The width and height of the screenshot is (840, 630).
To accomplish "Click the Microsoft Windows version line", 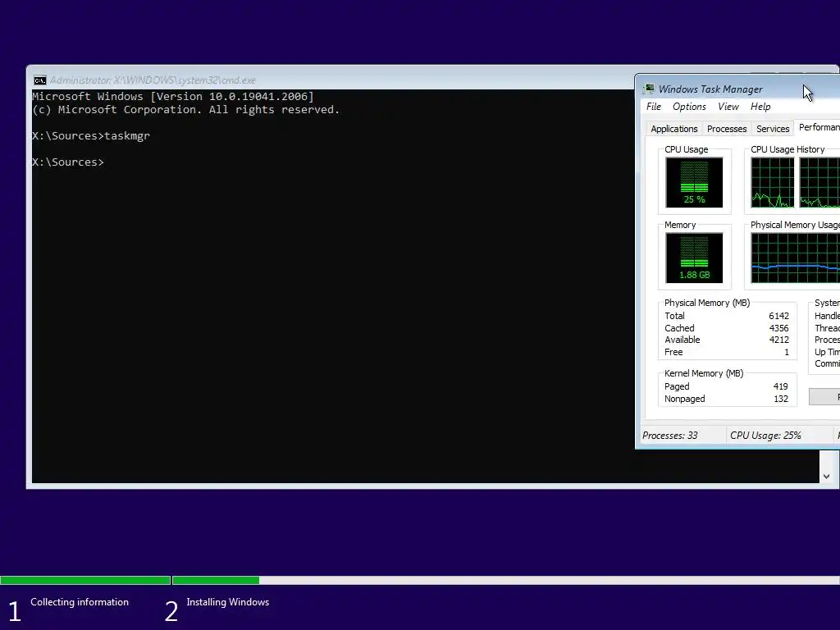I will click(172, 97).
